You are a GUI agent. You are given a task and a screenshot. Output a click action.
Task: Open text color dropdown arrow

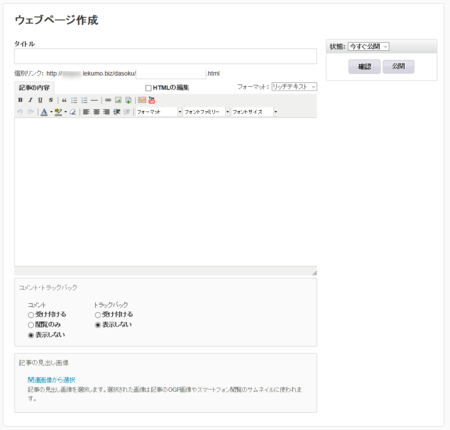51,112
